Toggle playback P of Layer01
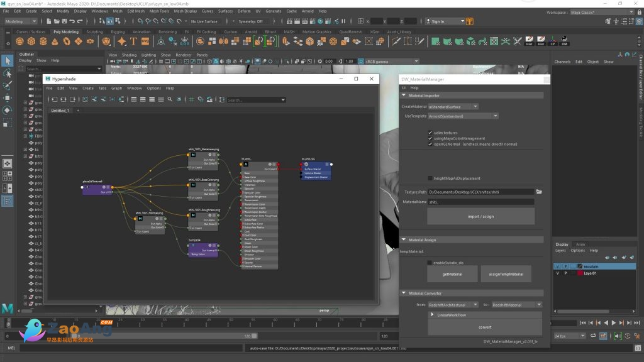The height and width of the screenshot is (362, 644). [x=565, y=273]
